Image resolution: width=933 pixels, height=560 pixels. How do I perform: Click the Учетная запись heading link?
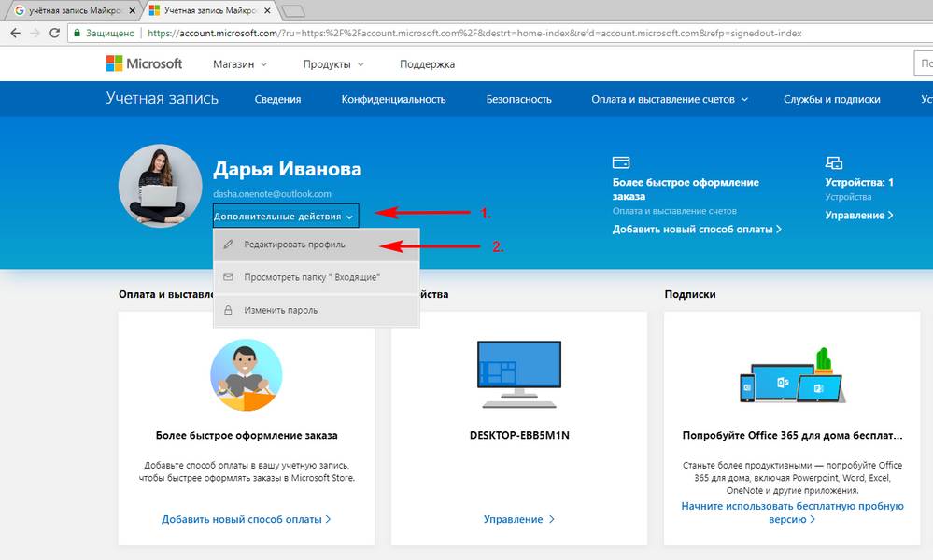point(163,98)
